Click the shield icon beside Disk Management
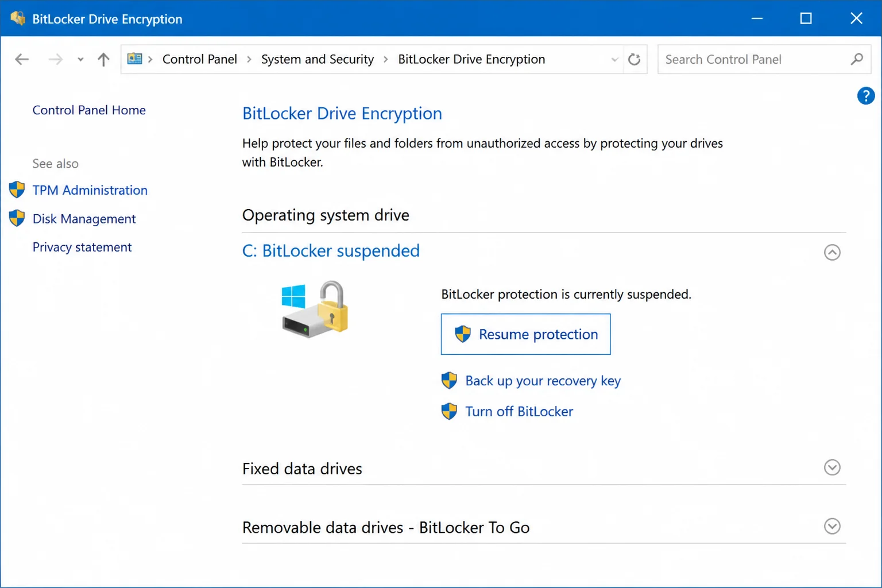Image resolution: width=882 pixels, height=588 pixels. pyautogui.click(x=17, y=218)
